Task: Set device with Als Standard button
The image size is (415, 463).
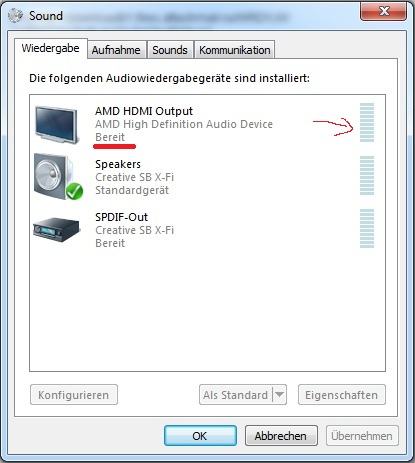Action: click(x=236, y=395)
